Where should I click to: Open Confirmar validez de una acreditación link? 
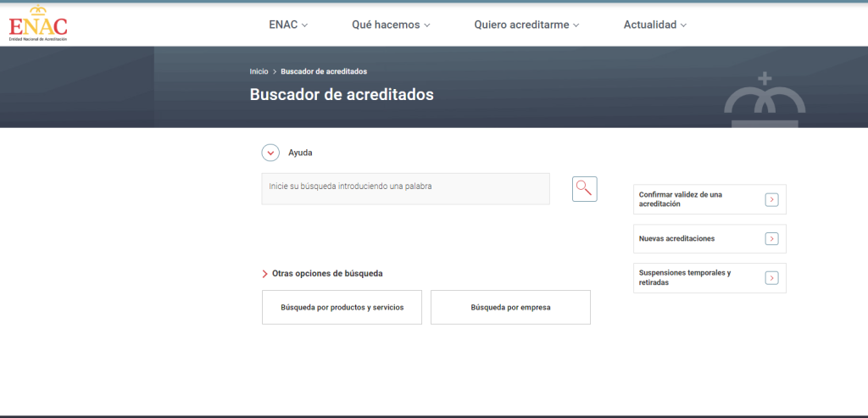pyautogui.click(x=709, y=199)
